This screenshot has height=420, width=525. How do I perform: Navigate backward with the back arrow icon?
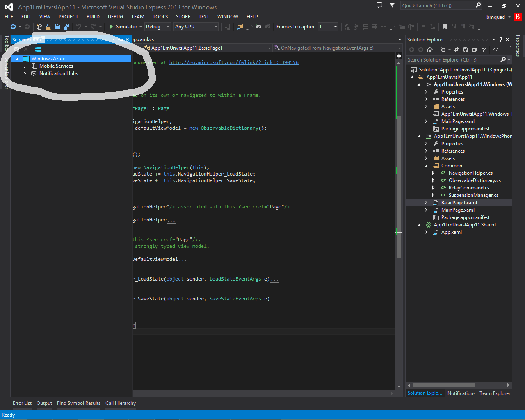(13, 27)
